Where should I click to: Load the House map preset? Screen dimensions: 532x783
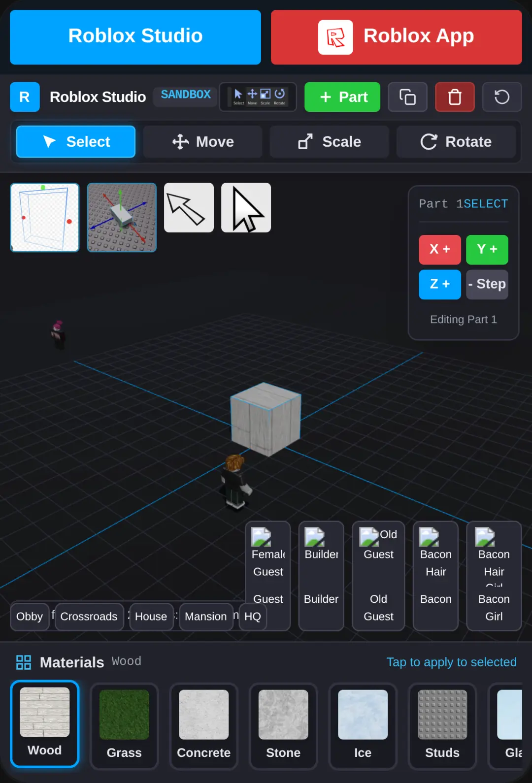click(x=151, y=617)
